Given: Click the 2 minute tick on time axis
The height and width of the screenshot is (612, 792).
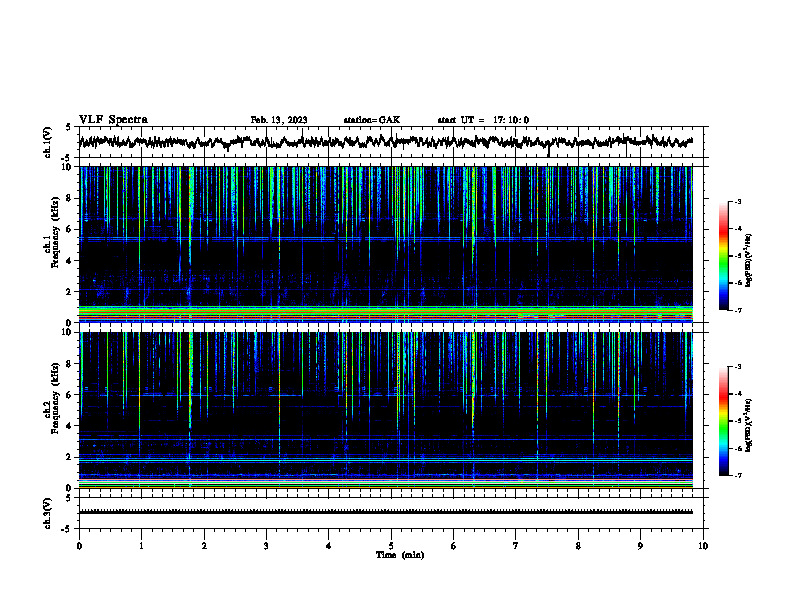Looking at the screenshot, I should tap(204, 546).
